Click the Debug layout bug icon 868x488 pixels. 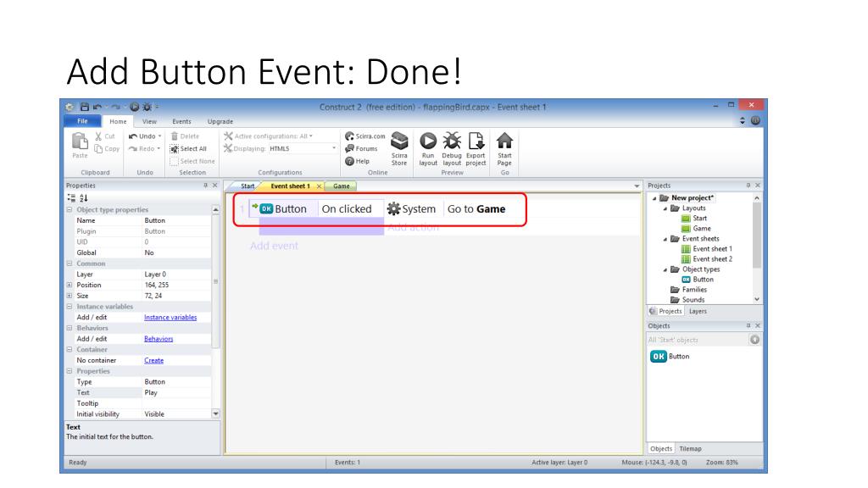coord(452,141)
